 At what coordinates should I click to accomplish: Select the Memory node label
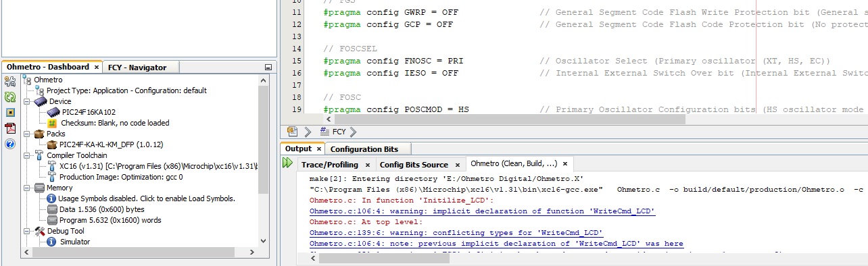(x=59, y=188)
